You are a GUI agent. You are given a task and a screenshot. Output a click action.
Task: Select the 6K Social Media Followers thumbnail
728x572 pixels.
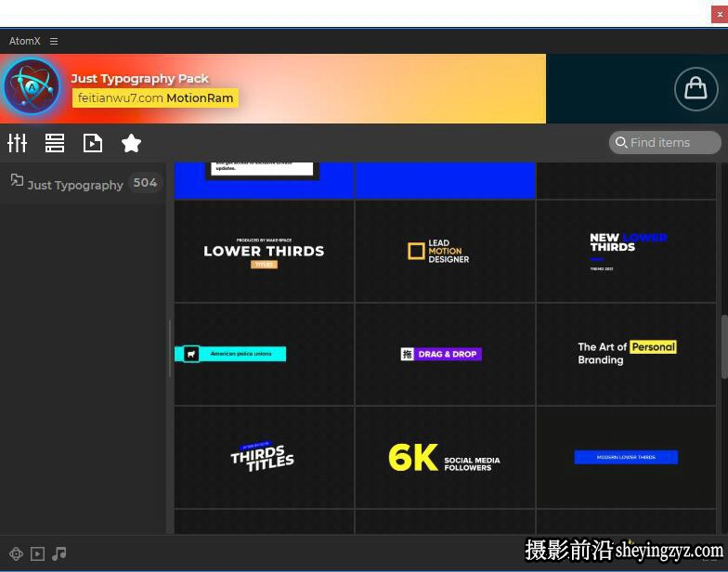[x=445, y=457]
